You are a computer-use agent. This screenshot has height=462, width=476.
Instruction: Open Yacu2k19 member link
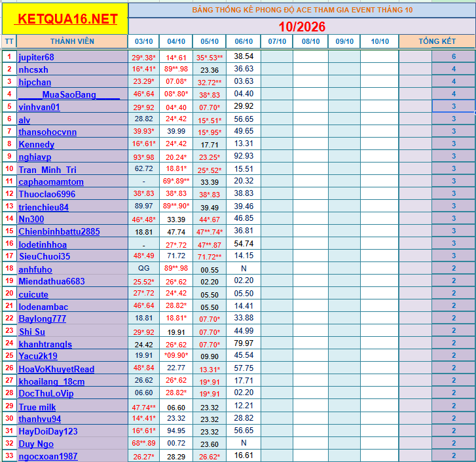(38, 356)
